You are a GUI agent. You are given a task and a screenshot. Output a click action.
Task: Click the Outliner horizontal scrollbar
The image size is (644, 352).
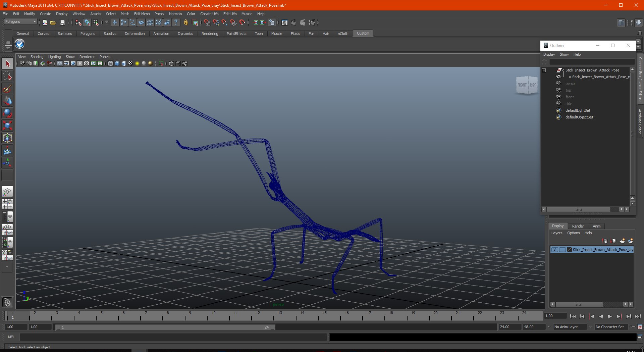[579, 209]
